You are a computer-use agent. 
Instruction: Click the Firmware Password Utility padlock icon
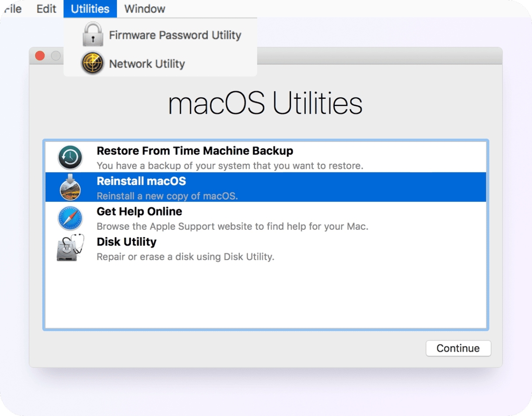coord(93,35)
